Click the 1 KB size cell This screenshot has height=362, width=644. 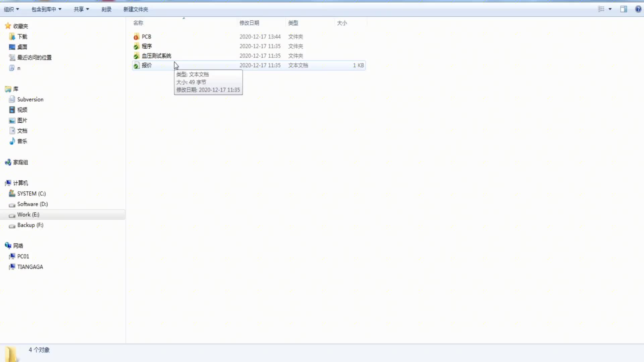tap(358, 65)
